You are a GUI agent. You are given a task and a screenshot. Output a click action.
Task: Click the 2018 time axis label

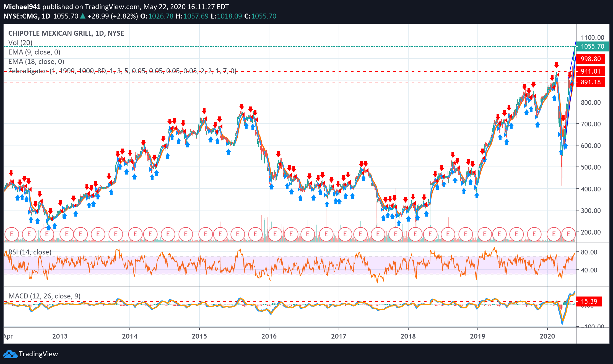click(408, 336)
